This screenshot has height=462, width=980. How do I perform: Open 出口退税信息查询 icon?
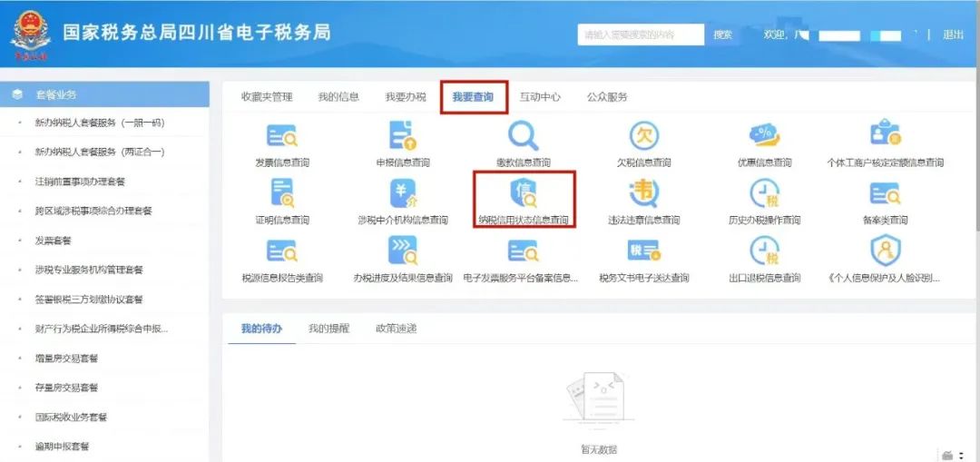point(764,251)
